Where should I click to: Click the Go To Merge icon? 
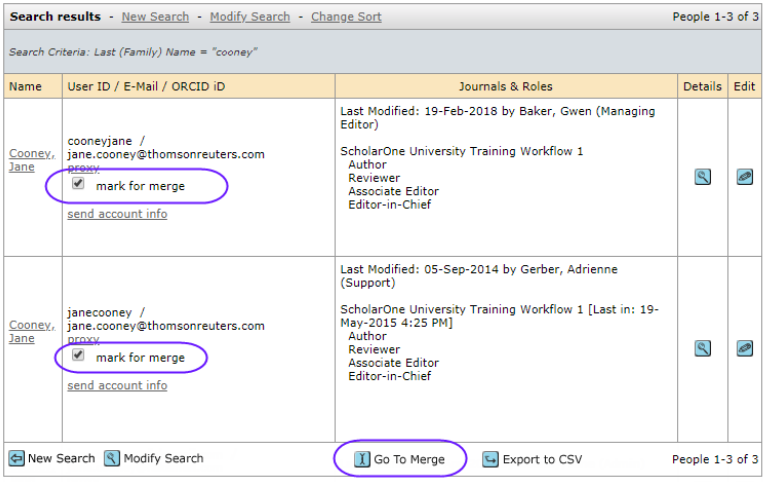(x=362, y=460)
